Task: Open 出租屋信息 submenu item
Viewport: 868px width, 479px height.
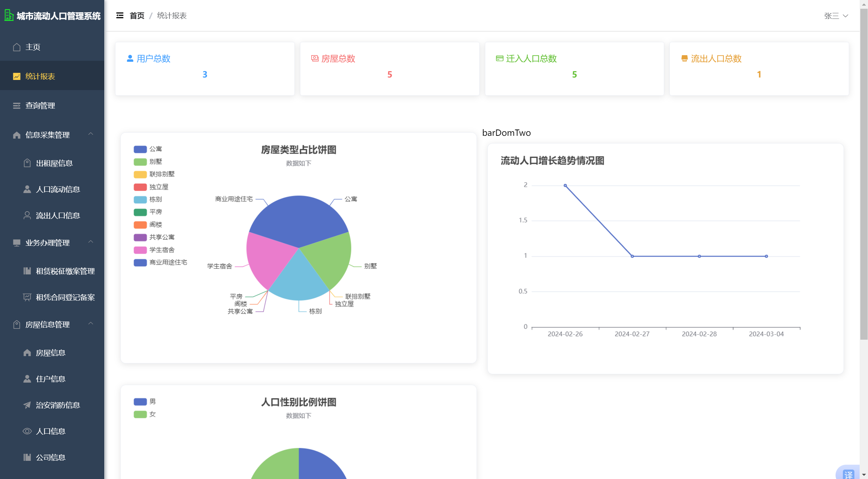Action: tap(52, 163)
